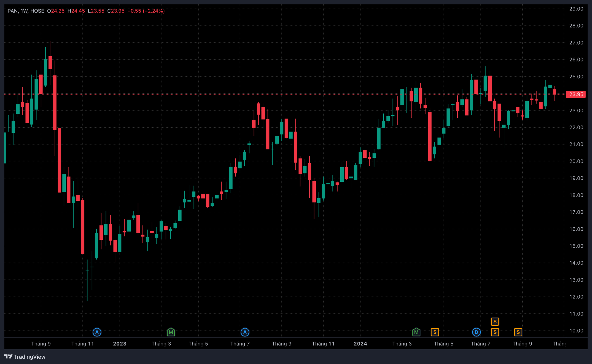Click the Tháng 11 label before 2024
Viewport: 592px width, 364px height.
pyautogui.click(x=323, y=344)
